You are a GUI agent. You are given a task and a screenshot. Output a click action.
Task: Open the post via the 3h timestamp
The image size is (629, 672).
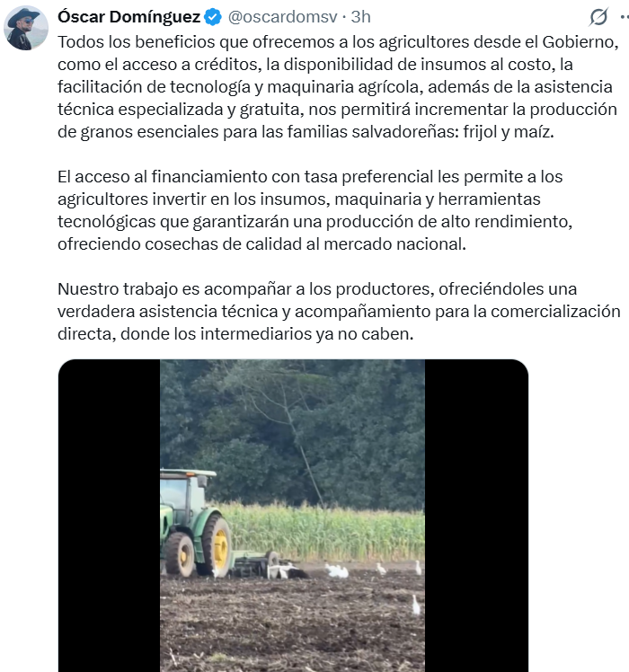point(360,17)
